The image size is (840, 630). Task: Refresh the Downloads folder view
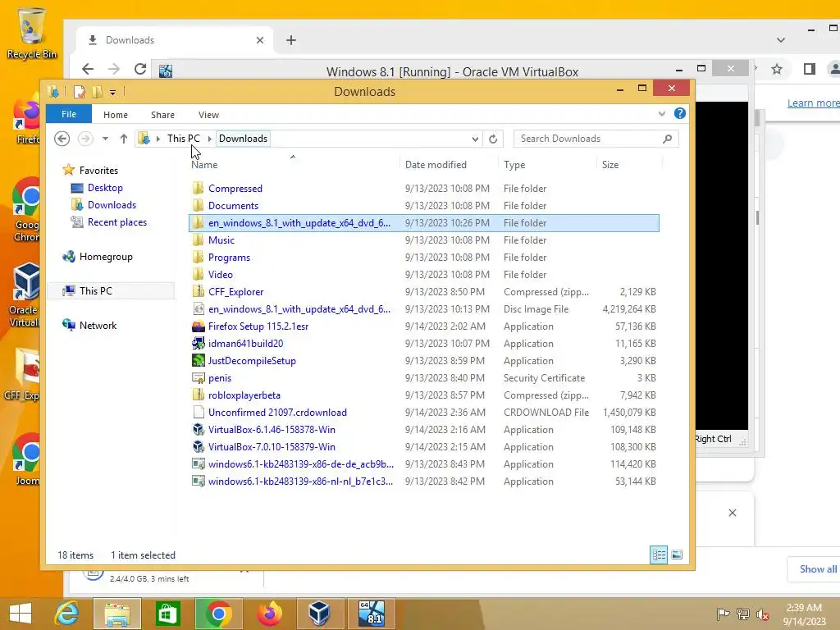(x=493, y=139)
